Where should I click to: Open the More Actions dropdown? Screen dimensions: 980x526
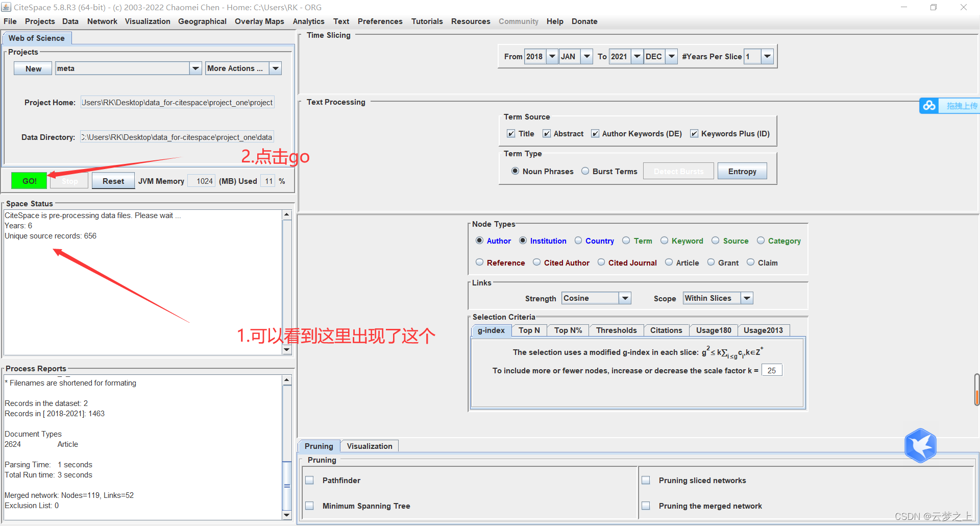point(276,68)
